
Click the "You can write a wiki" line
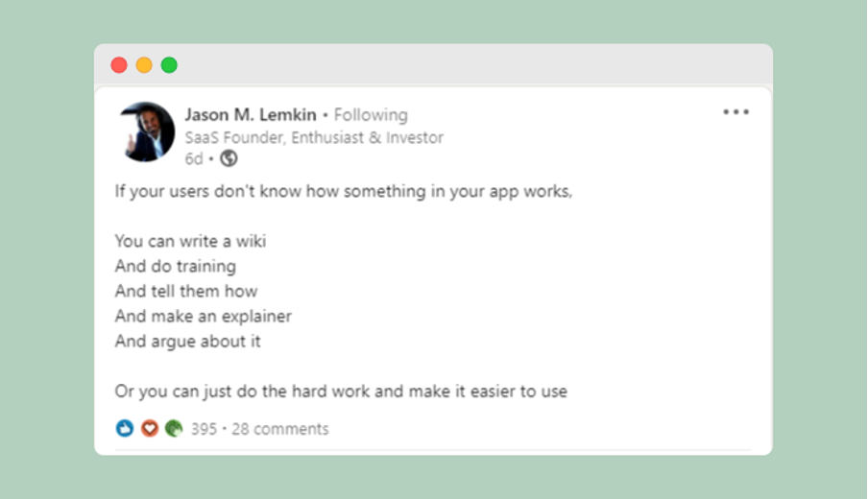[x=190, y=241]
